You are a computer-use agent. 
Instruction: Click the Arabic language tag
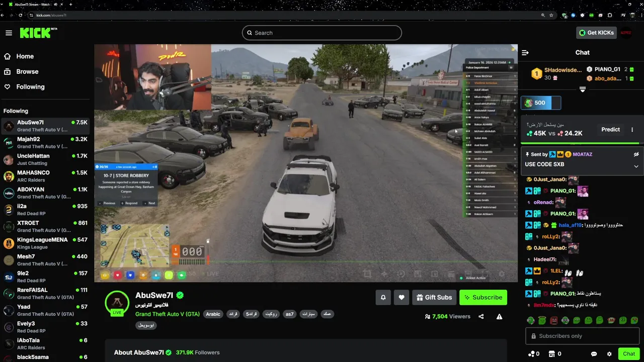coord(213,314)
